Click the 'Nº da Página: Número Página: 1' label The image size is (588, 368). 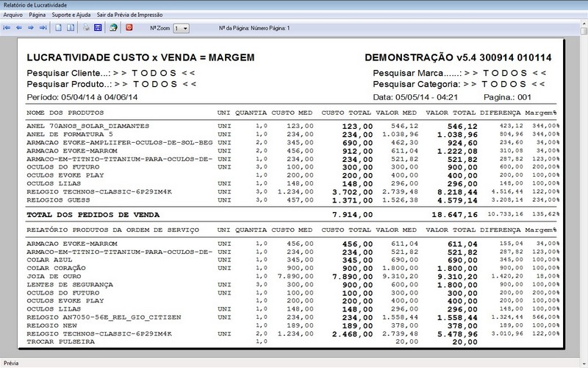pos(254,28)
